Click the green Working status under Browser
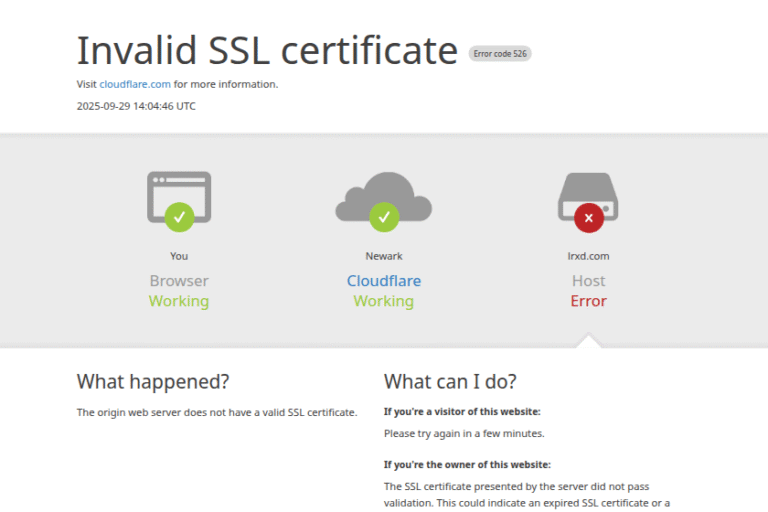This screenshot has height=512, width=768. click(x=179, y=301)
